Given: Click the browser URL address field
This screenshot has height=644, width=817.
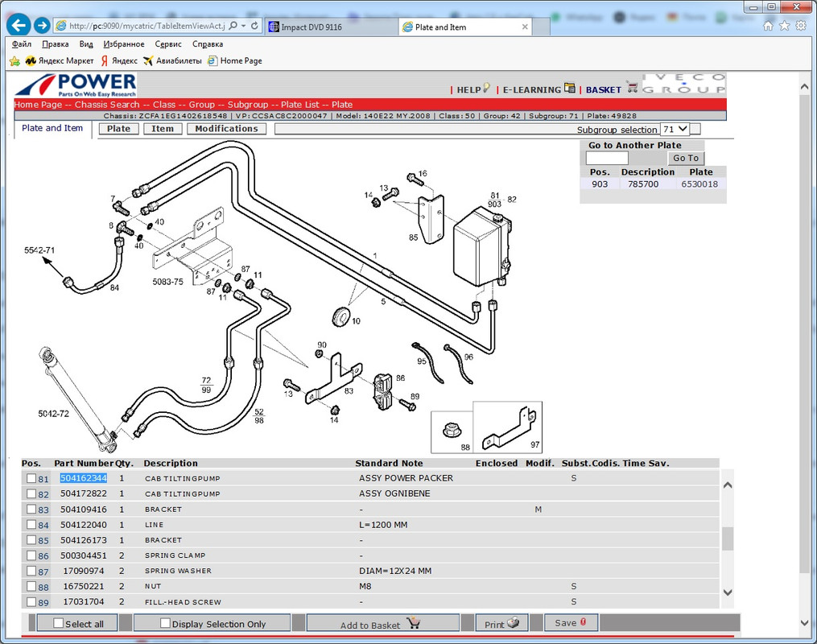Looking at the screenshot, I should click(147, 26).
